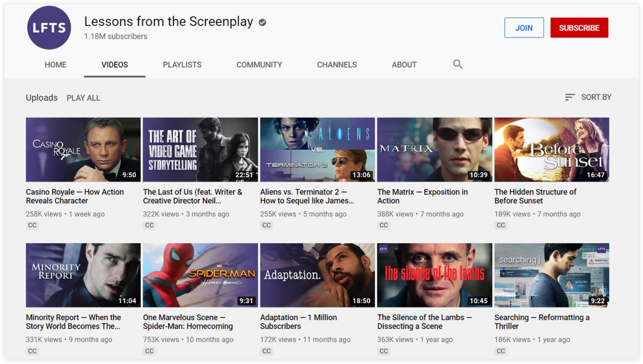Click CC badge under Aliens vs. Terminator 2
Image resolution: width=643 pixels, height=364 pixels.
[266, 225]
